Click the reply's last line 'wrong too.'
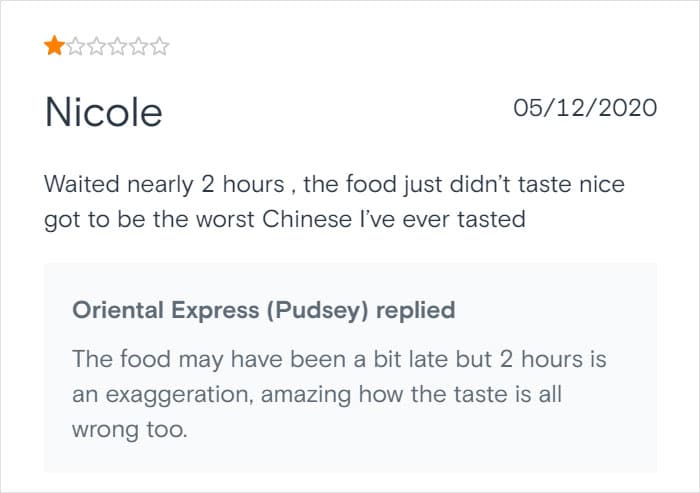Screen dimensions: 700x493 pos(129,430)
